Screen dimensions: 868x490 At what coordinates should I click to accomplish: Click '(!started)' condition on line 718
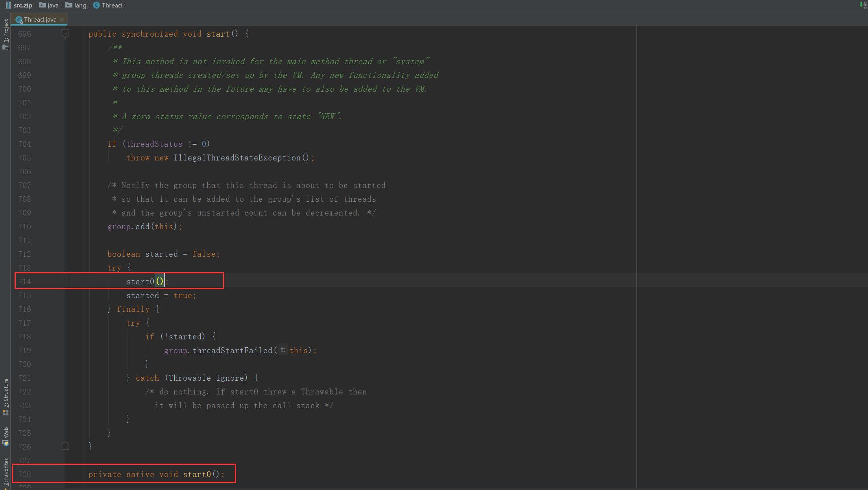(183, 337)
